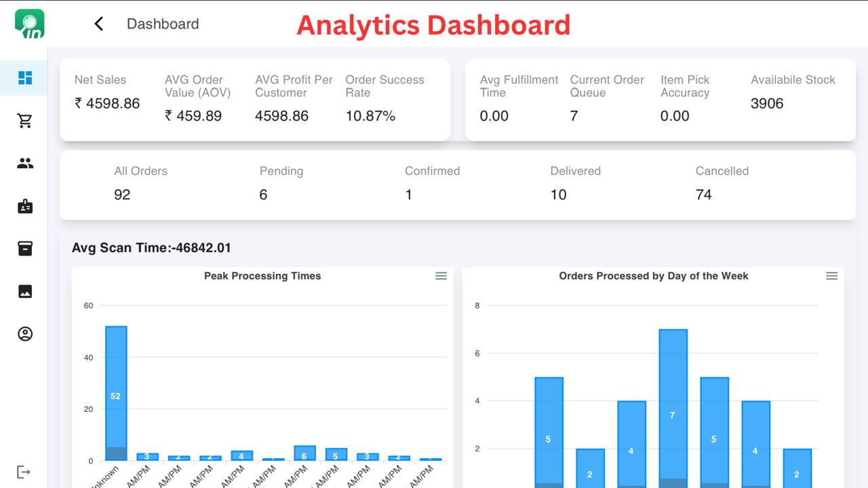The height and width of the screenshot is (488, 868).
Task: Click the Available Stock value 3906
Action: (767, 104)
